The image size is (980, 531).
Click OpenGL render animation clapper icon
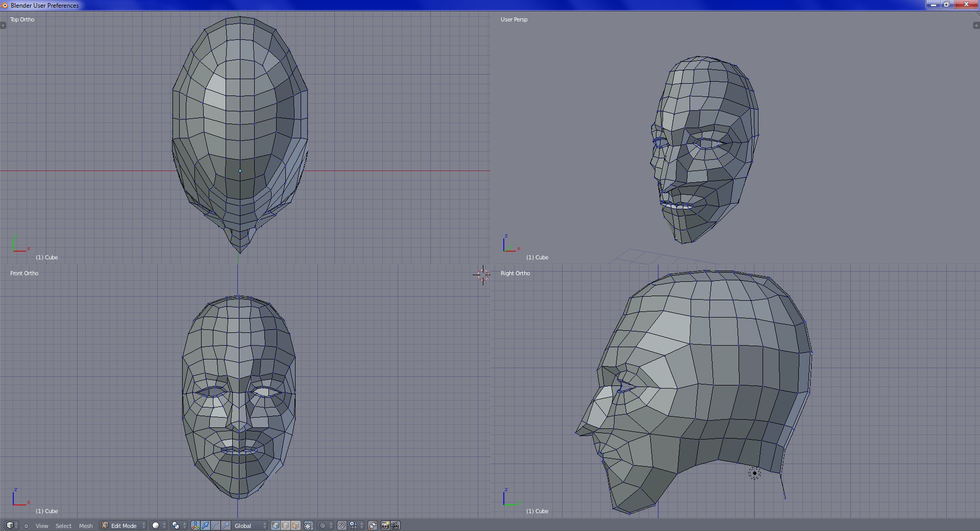395,526
